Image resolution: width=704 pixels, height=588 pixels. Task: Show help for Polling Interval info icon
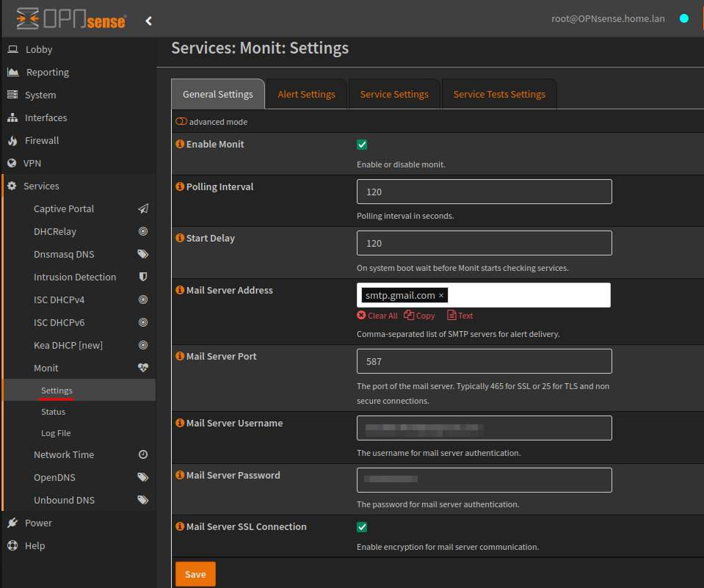coord(180,186)
